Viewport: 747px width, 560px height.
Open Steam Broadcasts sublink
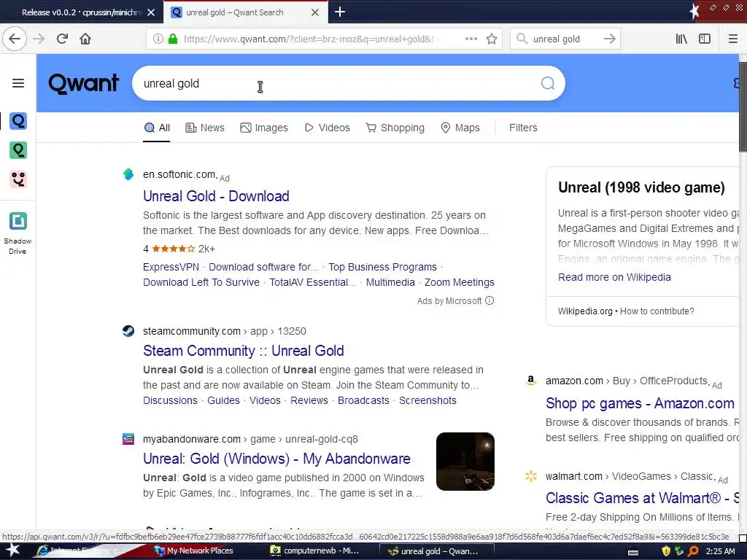coord(363,400)
